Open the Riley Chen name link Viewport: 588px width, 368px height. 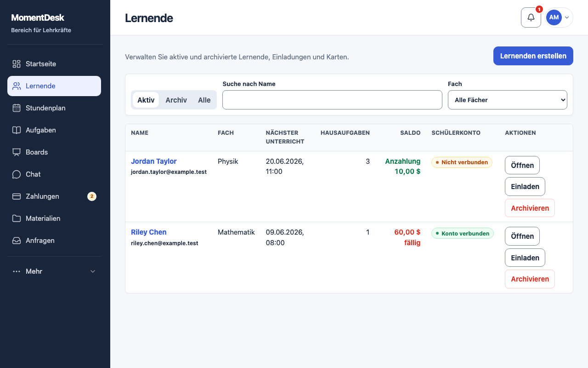pos(149,232)
